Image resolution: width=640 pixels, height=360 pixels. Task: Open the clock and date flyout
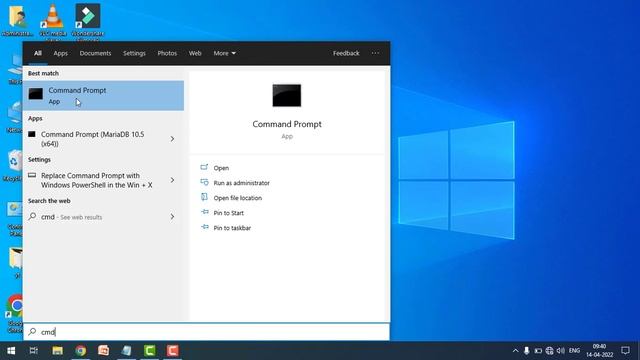tap(600, 351)
